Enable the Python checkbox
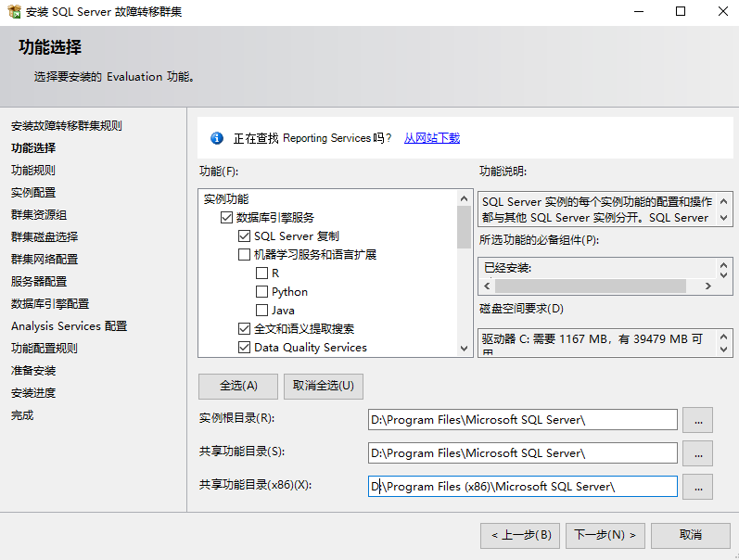739x560 pixels. [x=261, y=292]
